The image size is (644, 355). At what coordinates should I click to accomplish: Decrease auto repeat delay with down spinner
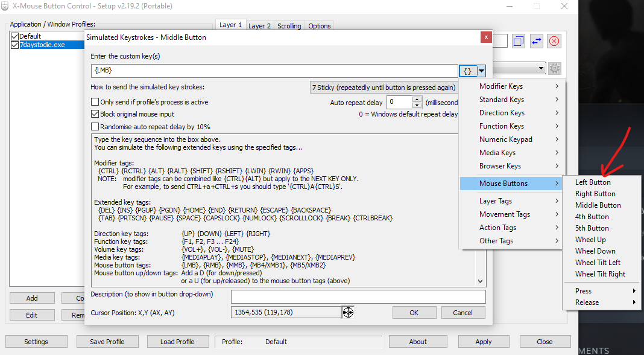pos(417,105)
